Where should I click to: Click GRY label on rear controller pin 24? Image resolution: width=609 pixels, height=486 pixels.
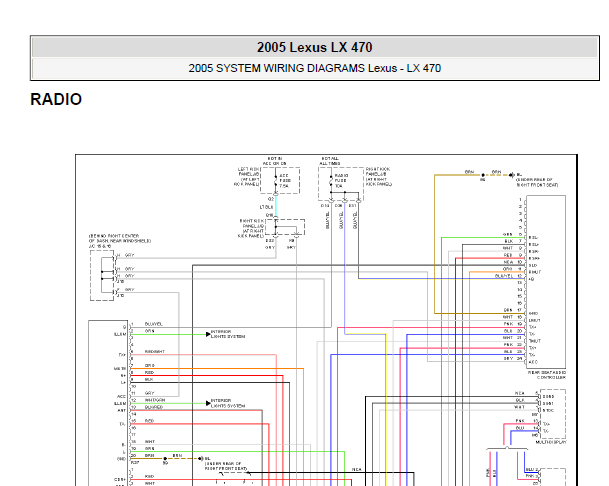tap(508, 359)
